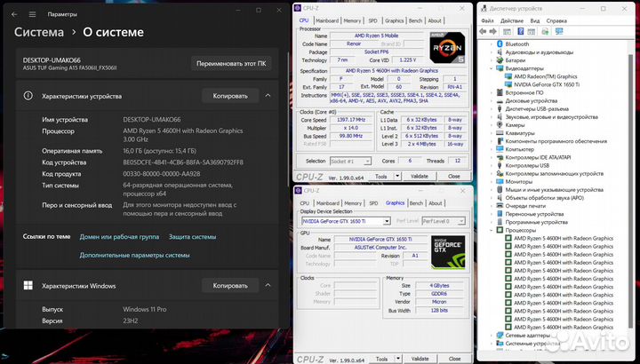Click the camera icon next to Камеры
The image size is (640, 364).
(500, 124)
